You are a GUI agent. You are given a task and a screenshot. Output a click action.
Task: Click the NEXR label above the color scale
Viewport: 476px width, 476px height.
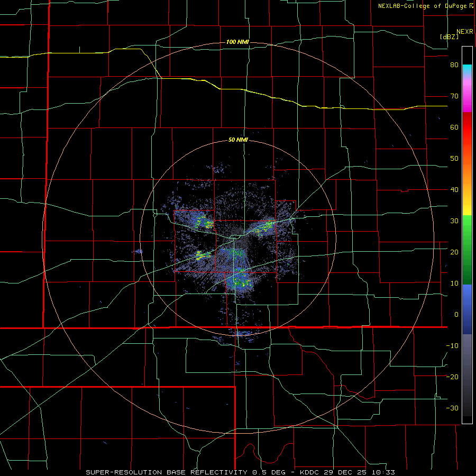click(464, 32)
